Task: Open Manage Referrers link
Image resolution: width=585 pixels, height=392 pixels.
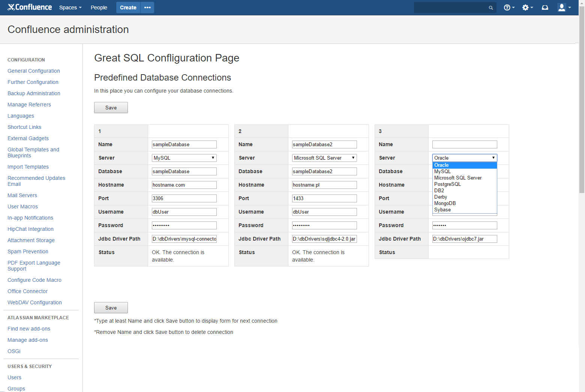Action: tap(29, 105)
